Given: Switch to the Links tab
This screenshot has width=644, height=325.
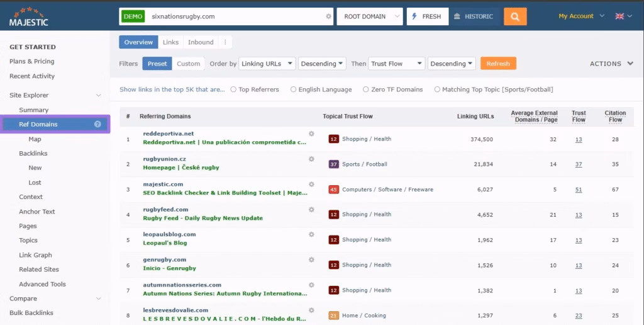Looking at the screenshot, I should (170, 42).
